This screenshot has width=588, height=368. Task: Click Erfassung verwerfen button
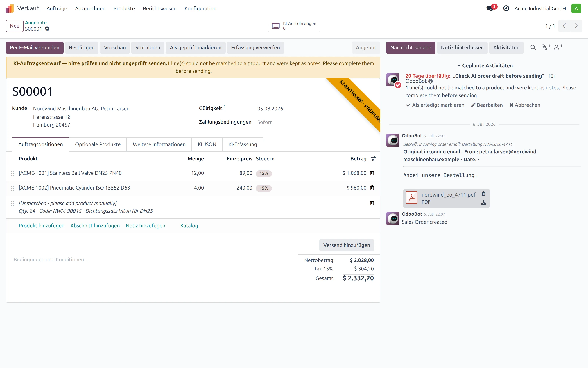[x=255, y=47]
